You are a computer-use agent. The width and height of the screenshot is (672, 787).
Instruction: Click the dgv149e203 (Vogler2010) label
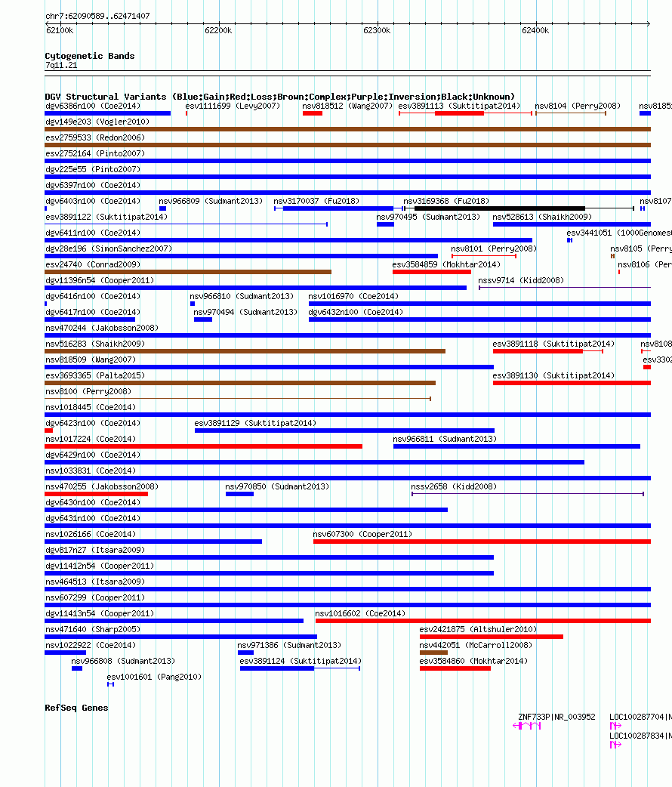[x=97, y=122]
